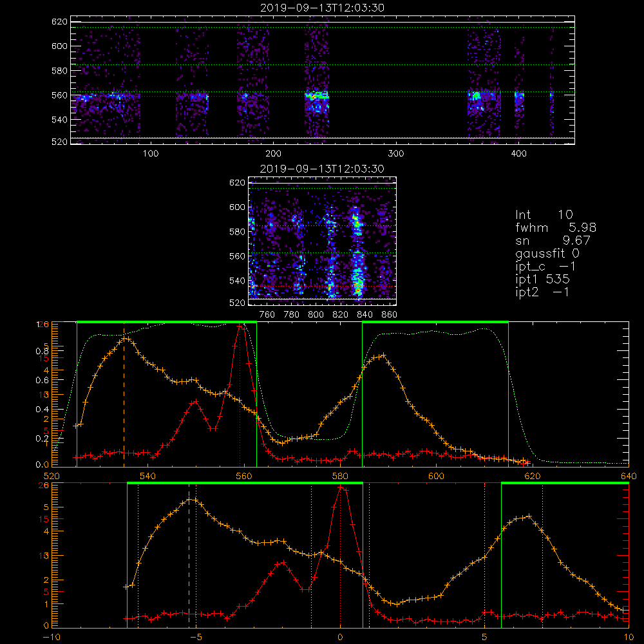The height and width of the screenshot is (644, 644).
Task: Click the 'ipt1 535' value
Action: coord(542,279)
